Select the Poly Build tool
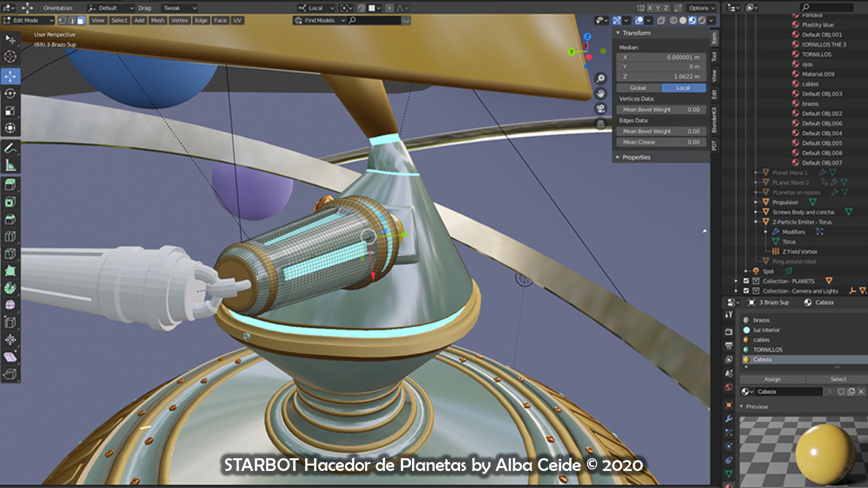 click(x=10, y=271)
